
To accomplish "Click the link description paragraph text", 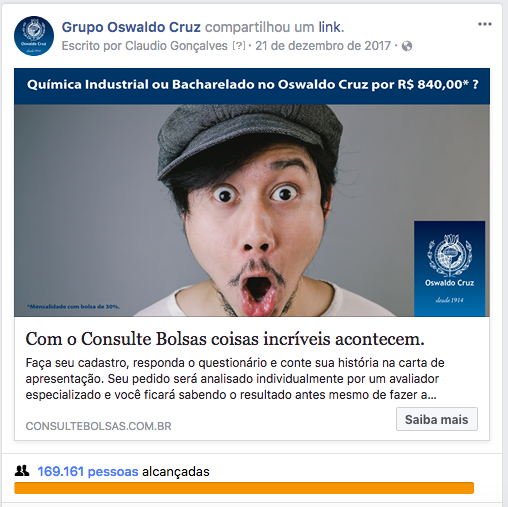I will [x=235, y=379].
